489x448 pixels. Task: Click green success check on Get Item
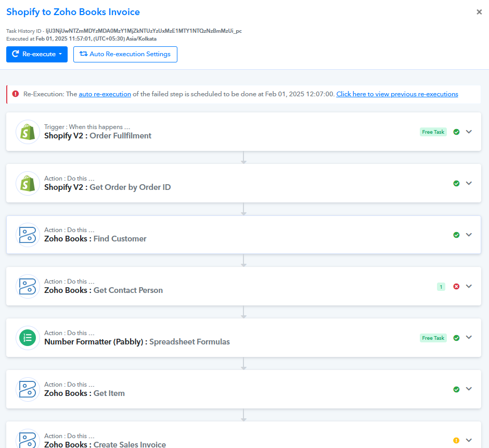tap(456, 389)
